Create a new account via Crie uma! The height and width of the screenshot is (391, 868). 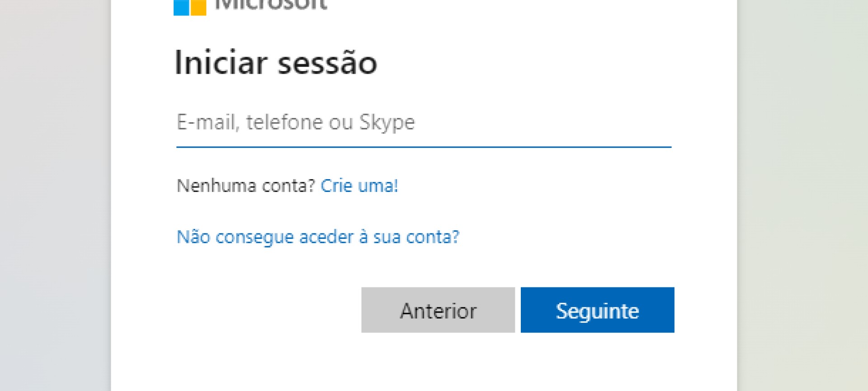coord(359,186)
